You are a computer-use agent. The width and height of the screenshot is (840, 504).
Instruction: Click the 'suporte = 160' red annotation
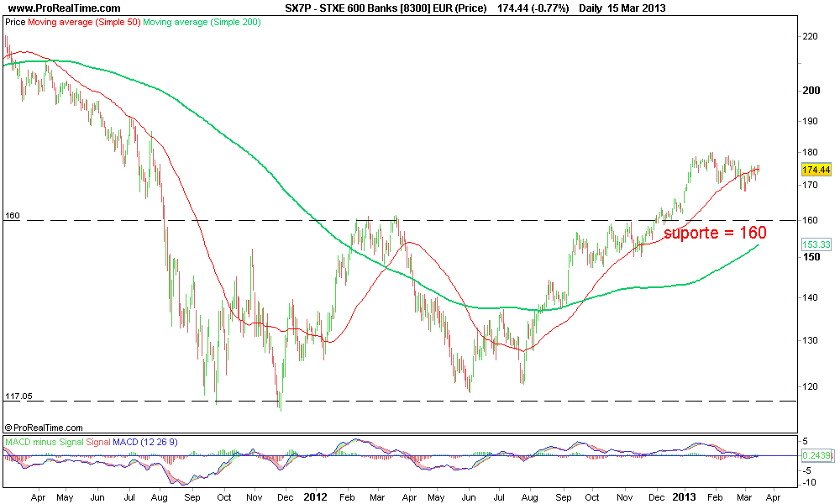[715, 233]
